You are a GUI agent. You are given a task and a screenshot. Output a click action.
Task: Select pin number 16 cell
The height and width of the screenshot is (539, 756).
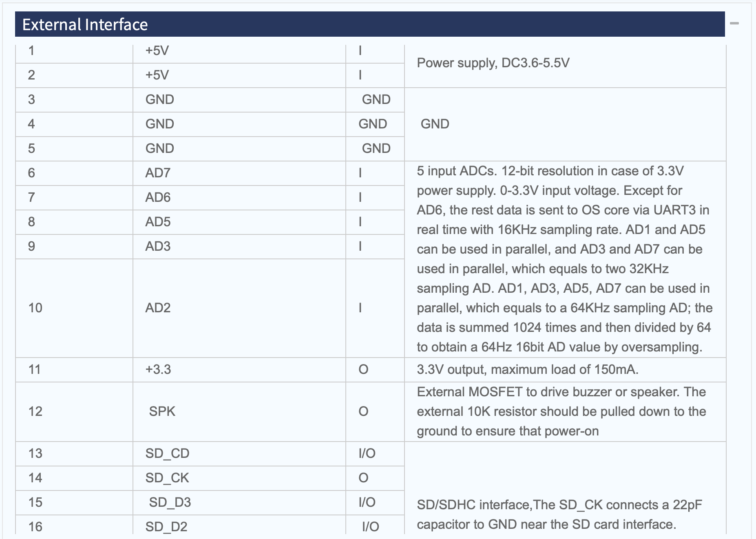[74, 525]
